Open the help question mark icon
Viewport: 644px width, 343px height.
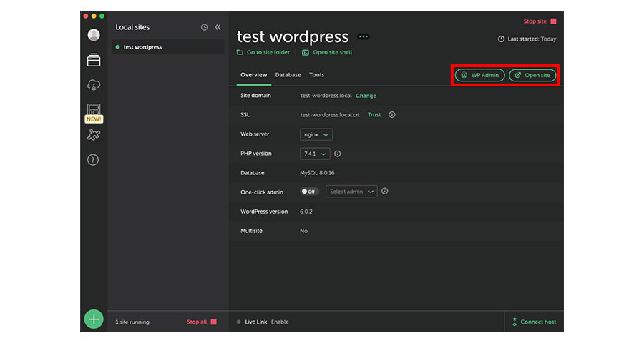tap(93, 160)
